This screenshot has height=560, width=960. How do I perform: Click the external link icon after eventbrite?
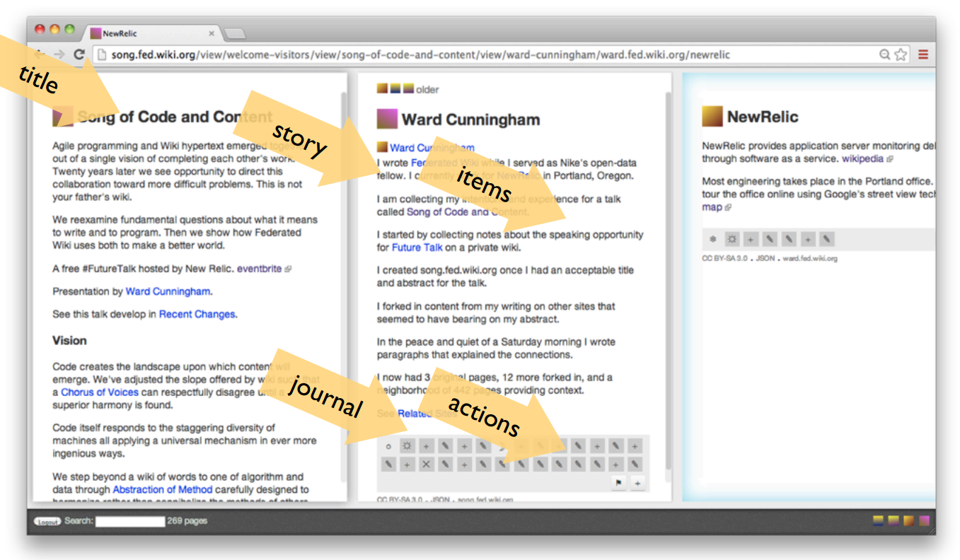pyautogui.click(x=288, y=269)
